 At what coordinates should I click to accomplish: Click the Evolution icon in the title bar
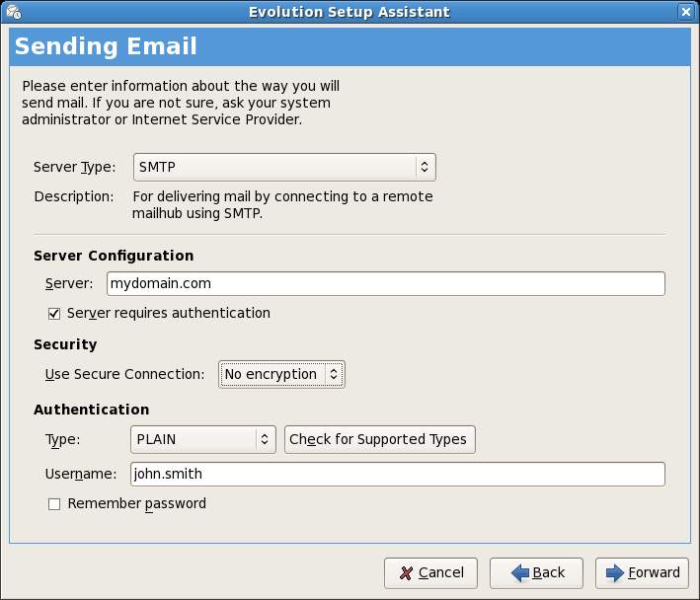(14, 12)
